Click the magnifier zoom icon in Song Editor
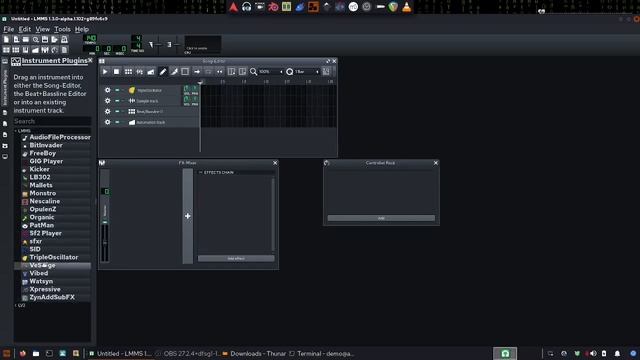The image size is (640, 360). point(253,71)
